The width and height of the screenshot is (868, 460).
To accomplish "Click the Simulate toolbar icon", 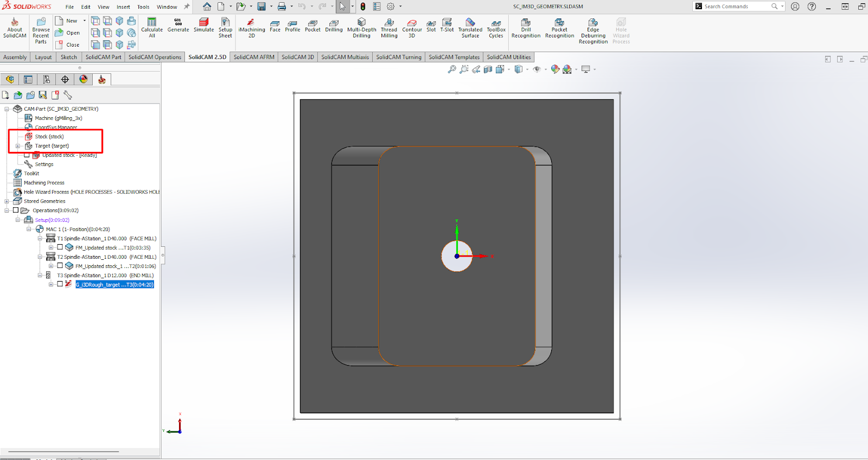I will 203,25.
